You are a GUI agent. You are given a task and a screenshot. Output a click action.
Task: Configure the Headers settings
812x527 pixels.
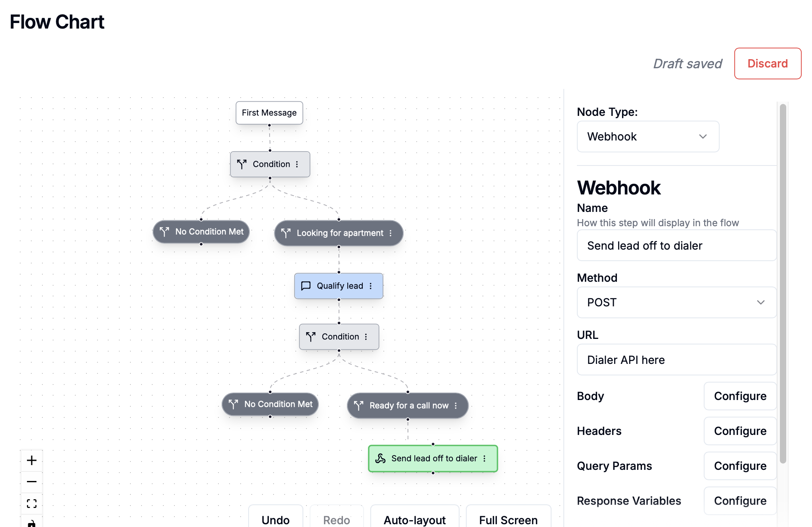pyautogui.click(x=740, y=431)
